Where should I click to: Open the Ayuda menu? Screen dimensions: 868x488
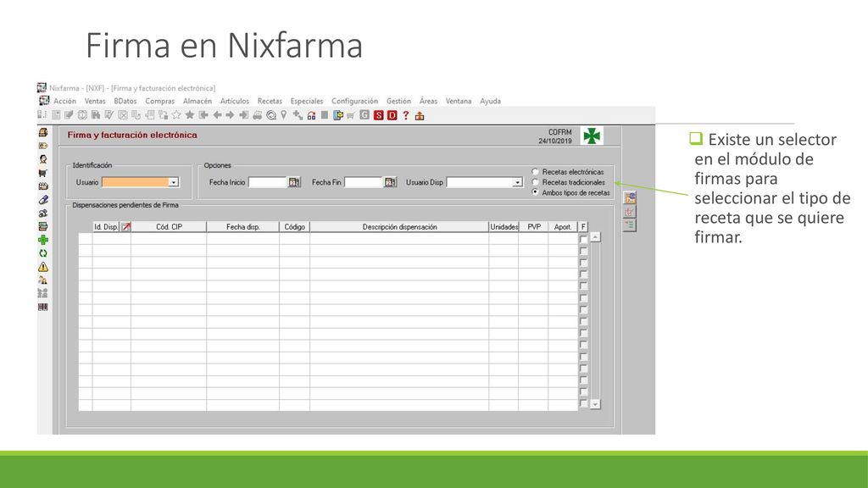(491, 102)
